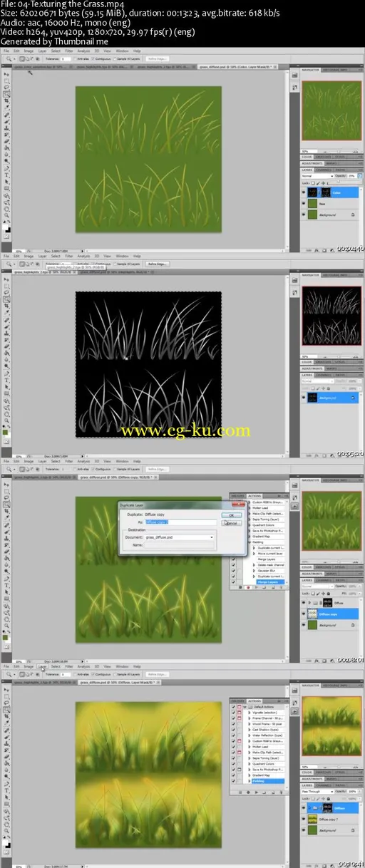This screenshot has height=868, width=365.
Task: Hide Diffuse copy 7 layer's eye icon
Action: pos(304,819)
